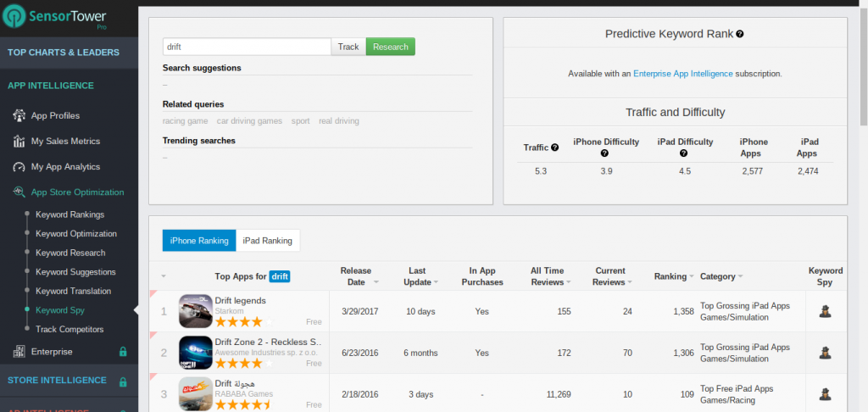Image resolution: width=868 pixels, height=412 pixels.
Task: Open the Enterprise App Intelligence link
Action: pos(682,74)
